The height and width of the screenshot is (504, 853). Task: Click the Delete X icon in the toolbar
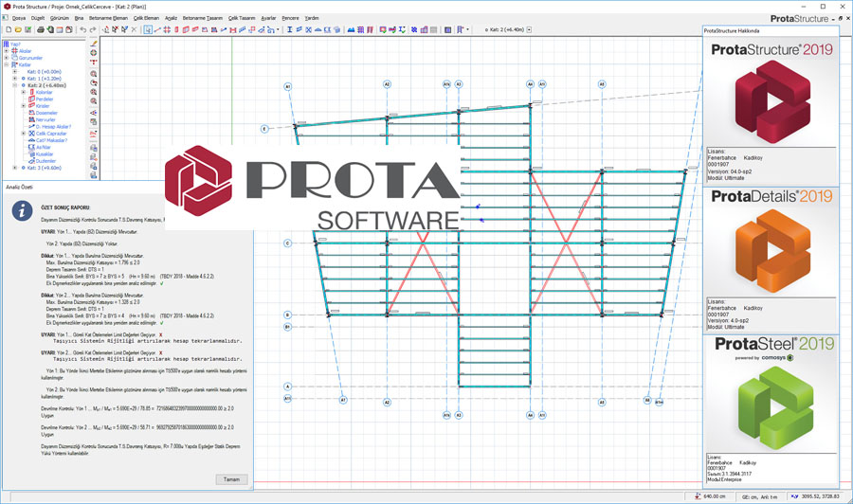tap(134, 30)
